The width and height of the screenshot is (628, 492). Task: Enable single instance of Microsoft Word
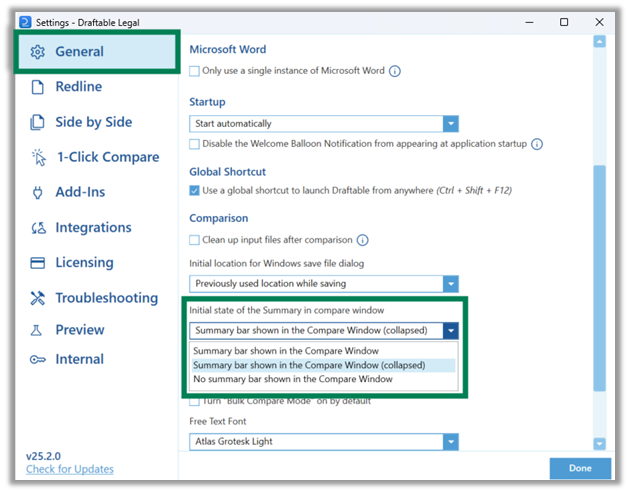(x=194, y=71)
